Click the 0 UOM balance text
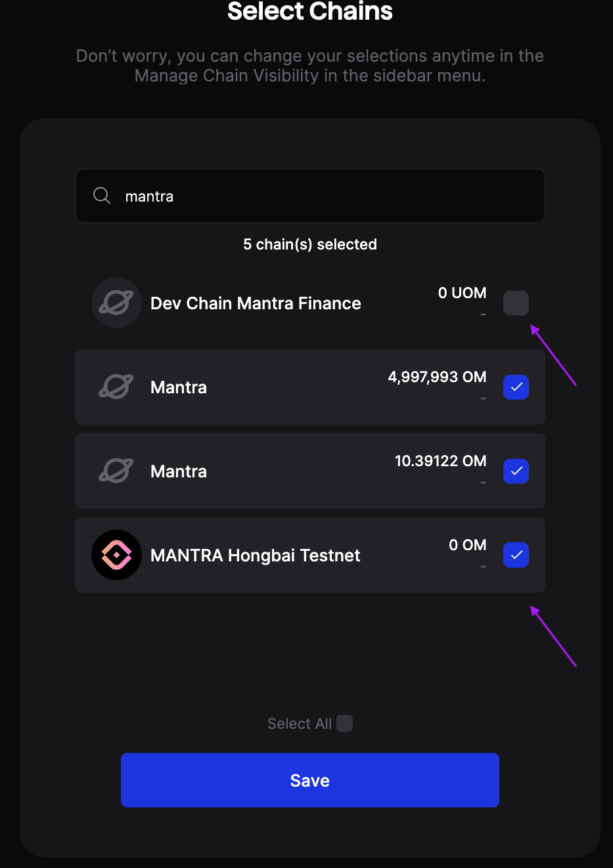This screenshot has height=868, width=613. (462, 293)
